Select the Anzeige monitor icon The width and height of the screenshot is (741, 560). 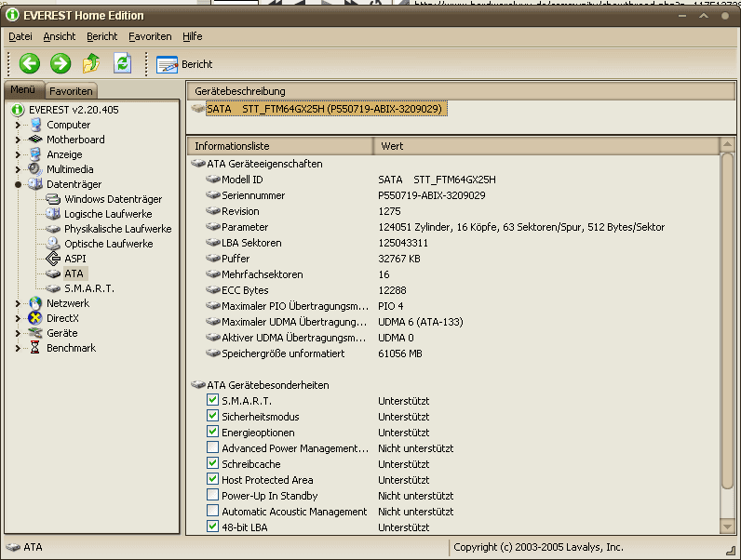click(35, 154)
